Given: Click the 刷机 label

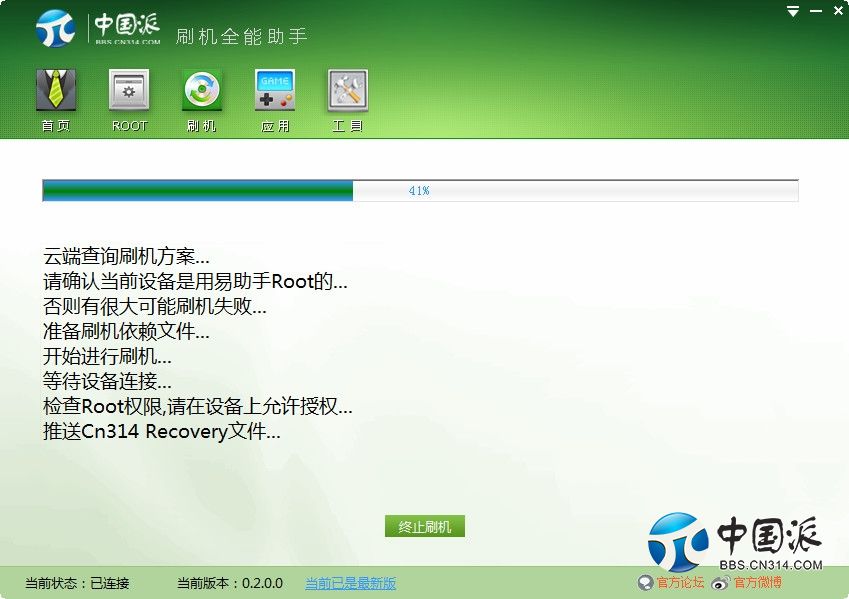Looking at the screenshot, I should point(201,126).
